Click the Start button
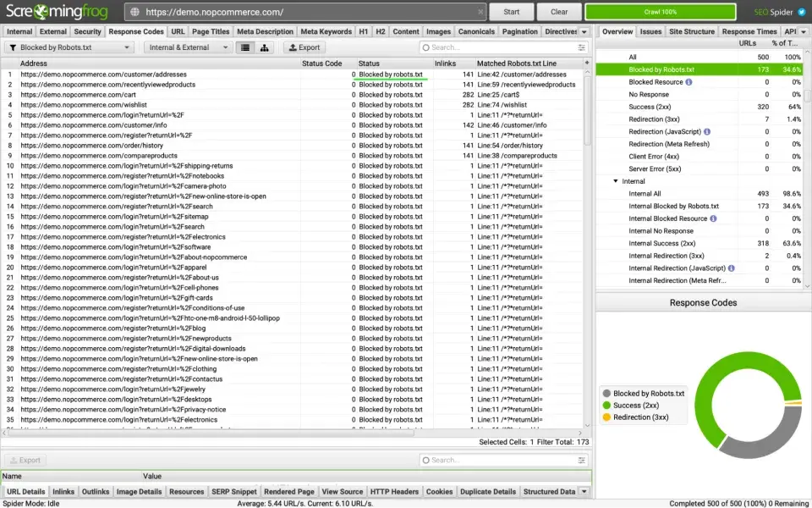This screenshot has height=508, width=812. (512, 12)
